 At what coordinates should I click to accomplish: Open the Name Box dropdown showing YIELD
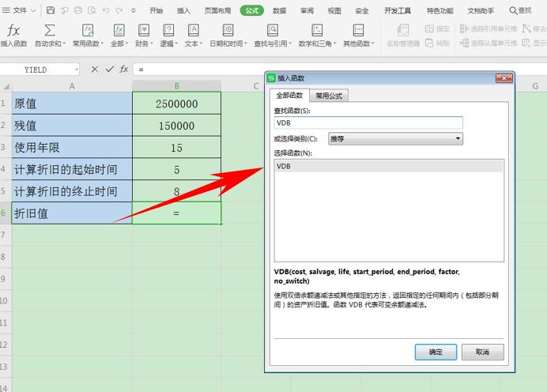(x=77, y=70)
